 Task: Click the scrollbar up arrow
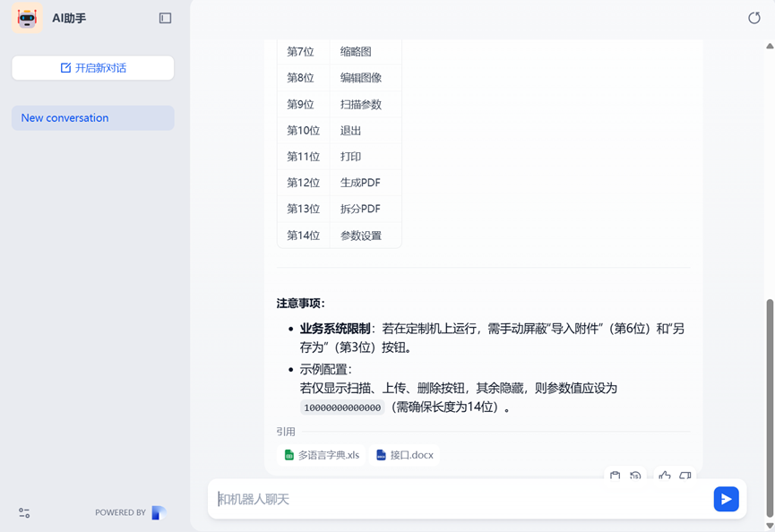pos(770,45)
